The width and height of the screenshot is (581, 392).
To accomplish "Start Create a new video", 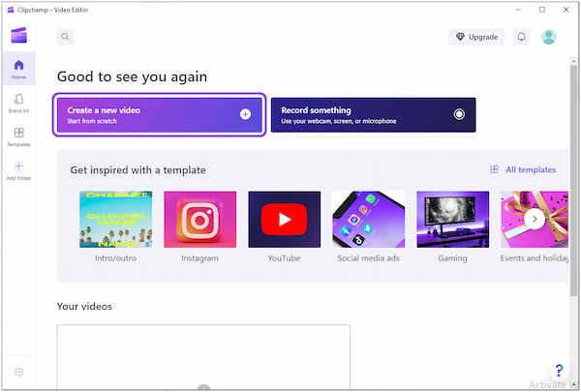I will pos(160,115).
